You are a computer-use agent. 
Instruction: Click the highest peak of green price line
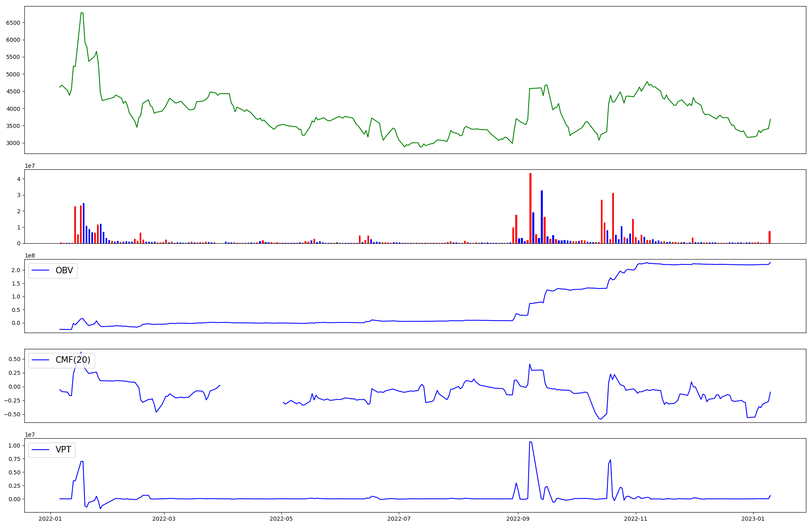[82, 13]
